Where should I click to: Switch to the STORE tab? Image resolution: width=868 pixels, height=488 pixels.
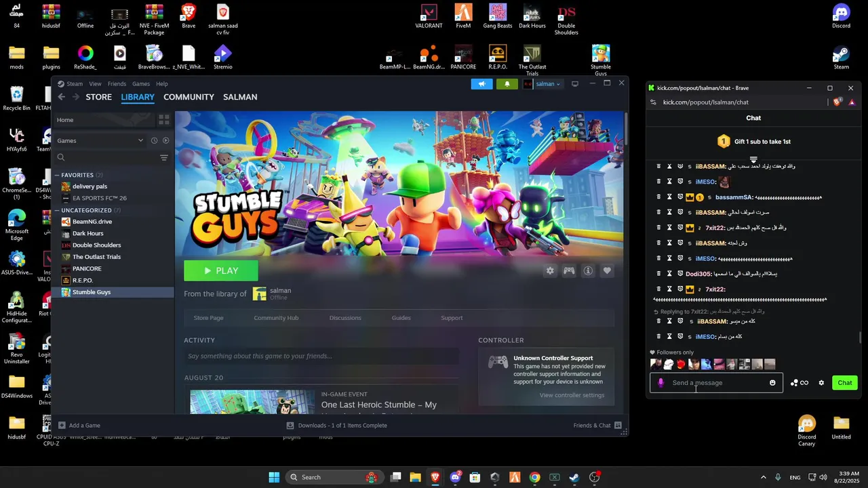pyautogui.click(x=98, y=97)
